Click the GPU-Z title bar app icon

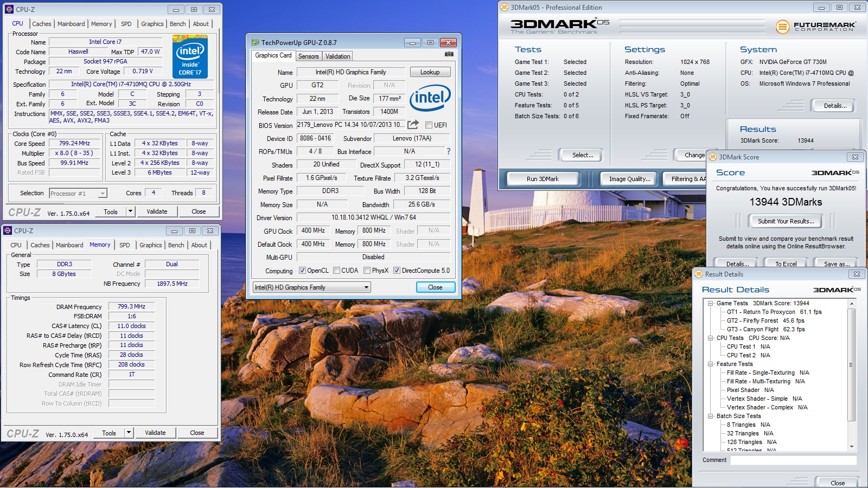click(256, 42)
